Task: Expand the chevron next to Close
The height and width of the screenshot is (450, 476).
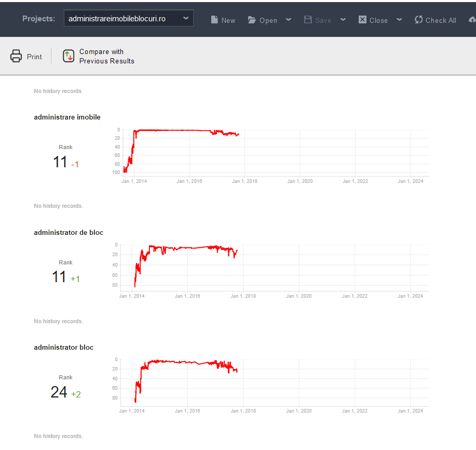Action: [x=399, y=20]
